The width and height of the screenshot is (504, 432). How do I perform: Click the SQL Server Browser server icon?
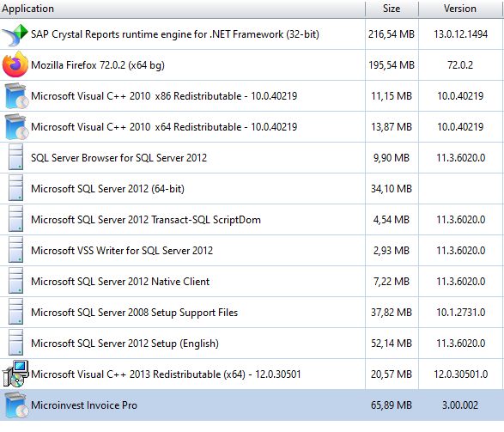[15, 157]
